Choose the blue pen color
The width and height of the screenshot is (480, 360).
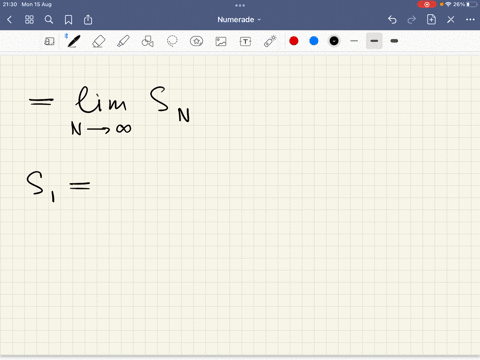[x=314, y=41]
